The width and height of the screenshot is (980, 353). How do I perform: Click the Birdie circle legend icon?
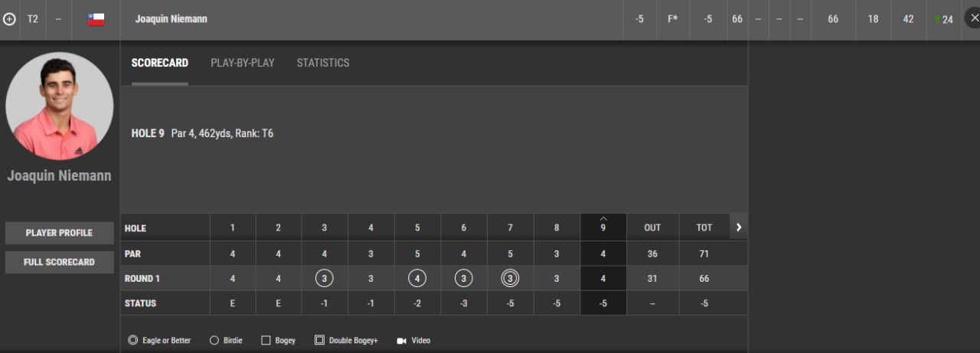[214, 340]
